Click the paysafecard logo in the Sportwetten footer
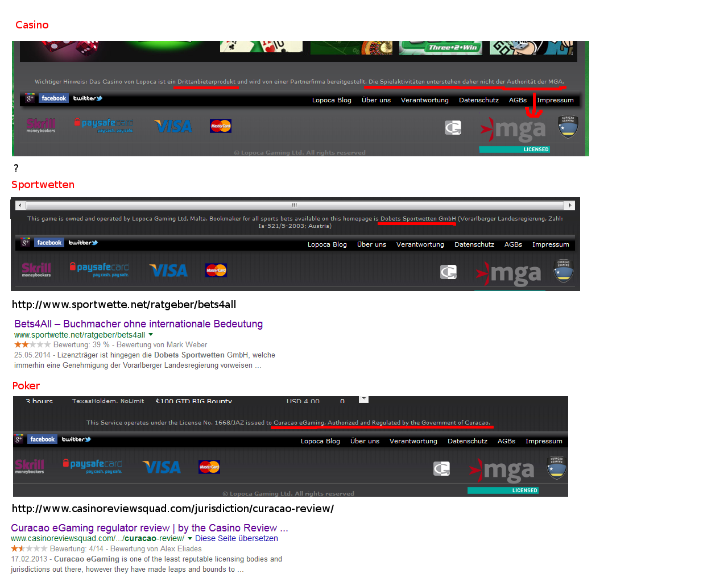Image resolution: width=728 pixels, height=582 pixels. click(x=99, y=269)
